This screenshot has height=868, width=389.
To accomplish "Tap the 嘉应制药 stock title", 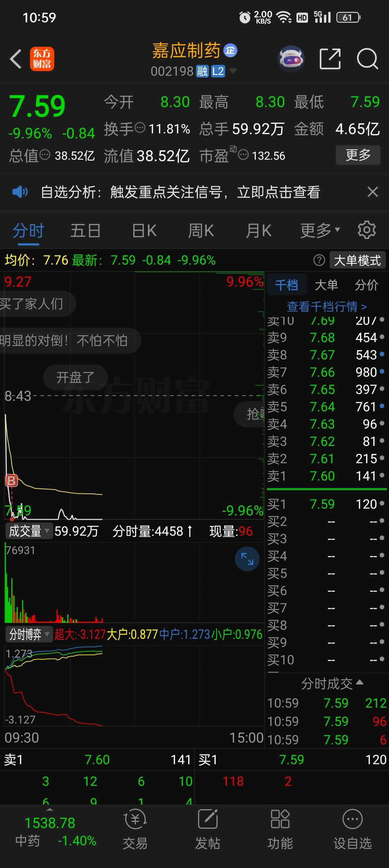I will click(x=186, y=50).
